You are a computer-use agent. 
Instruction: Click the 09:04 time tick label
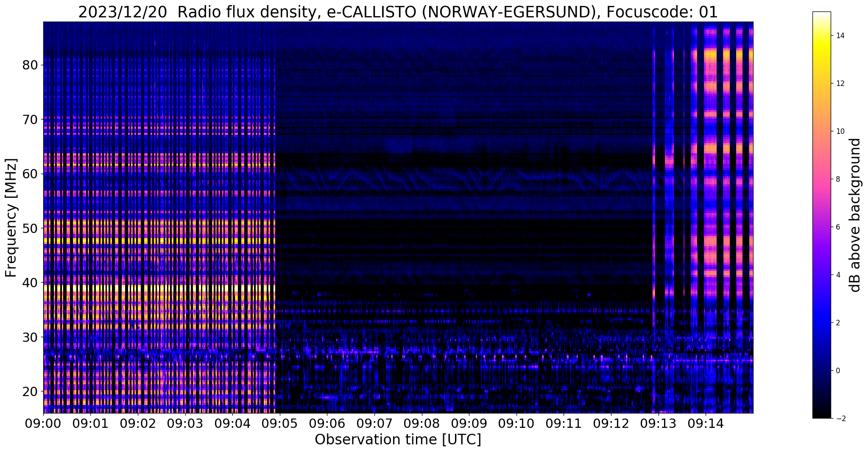coord(232,423)
